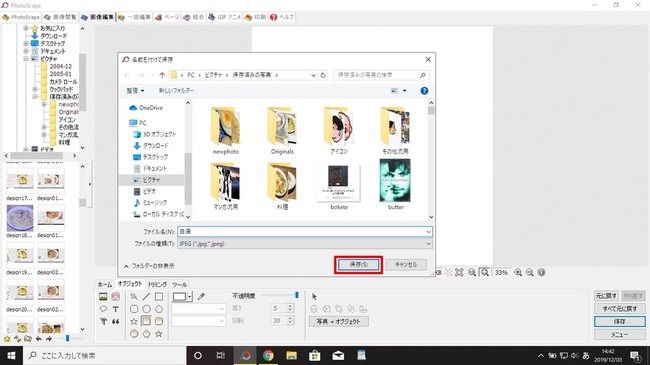The height and width of the screenshot is (365, 650).
Task: Click the ファイル名 input field
Action: tap(305, 231)
